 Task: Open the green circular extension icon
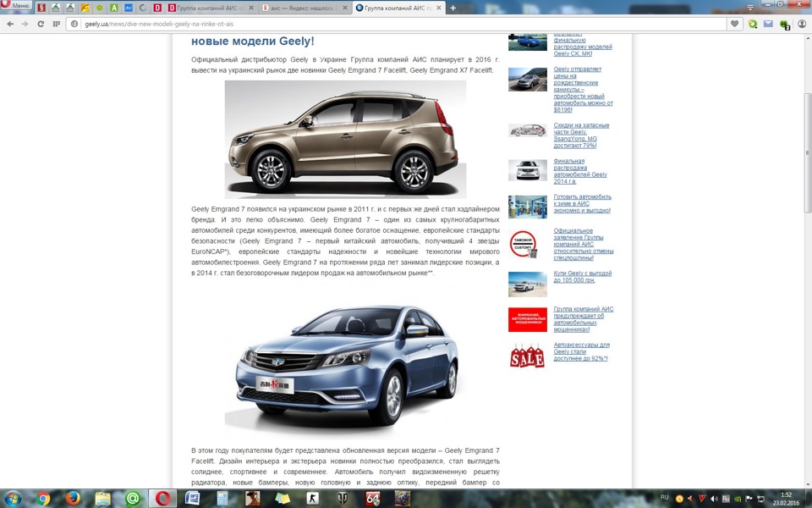[x=753, y=24]
